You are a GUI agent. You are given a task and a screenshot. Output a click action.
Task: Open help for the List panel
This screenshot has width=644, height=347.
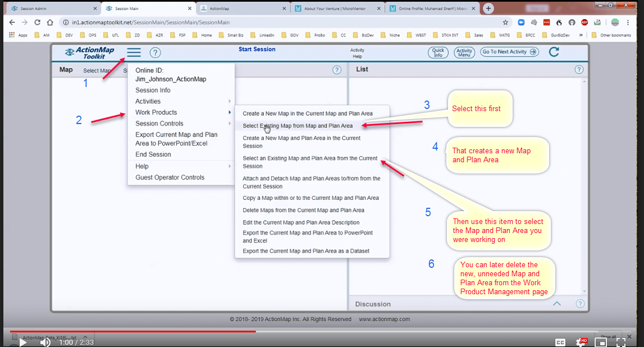(579, 70)
